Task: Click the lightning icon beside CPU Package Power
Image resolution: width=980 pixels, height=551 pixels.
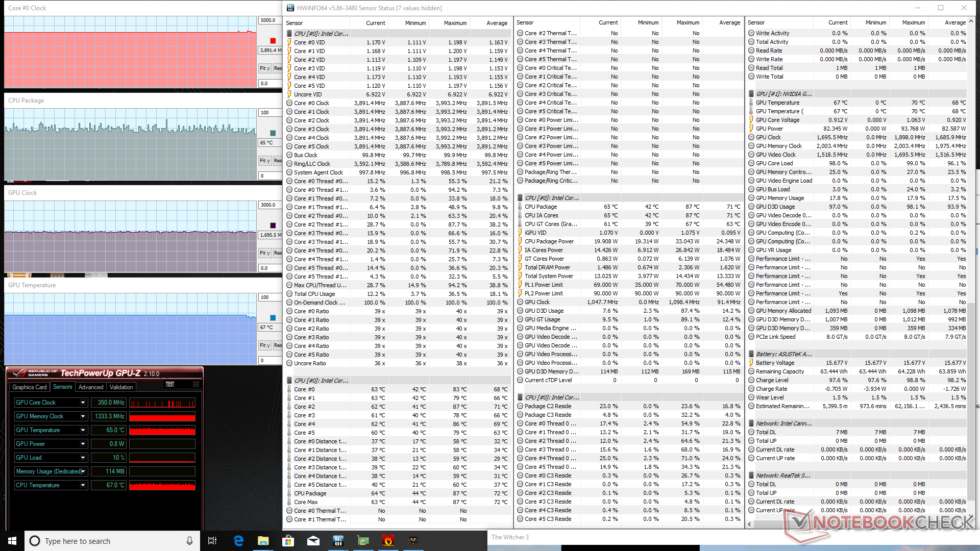Action: (x=520, y=241)
